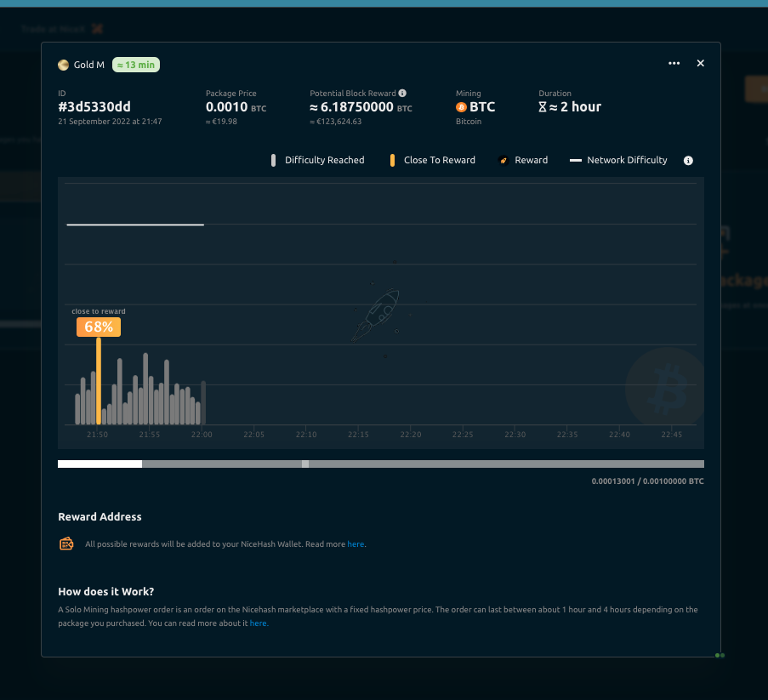This screenshot has width=768, height=700.
Task: Click the package ID #3d5330dd
Action: pyautogui.click(x=94, y=107)
